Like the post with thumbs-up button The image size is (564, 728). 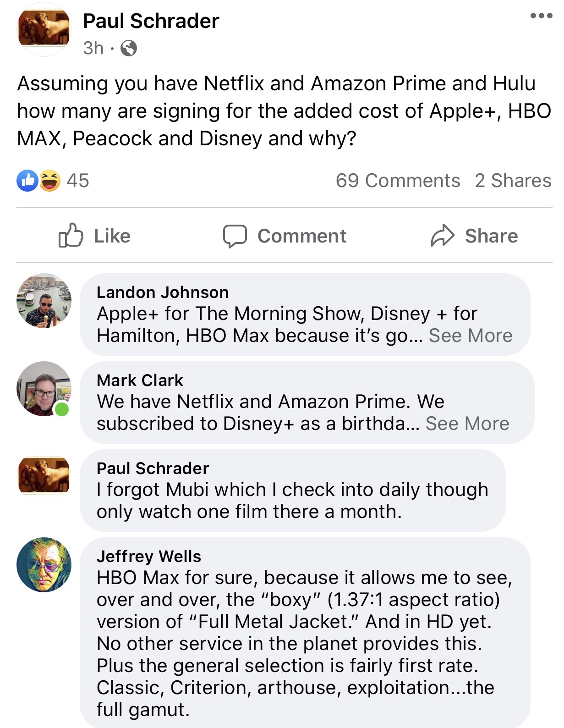(94, 236)
